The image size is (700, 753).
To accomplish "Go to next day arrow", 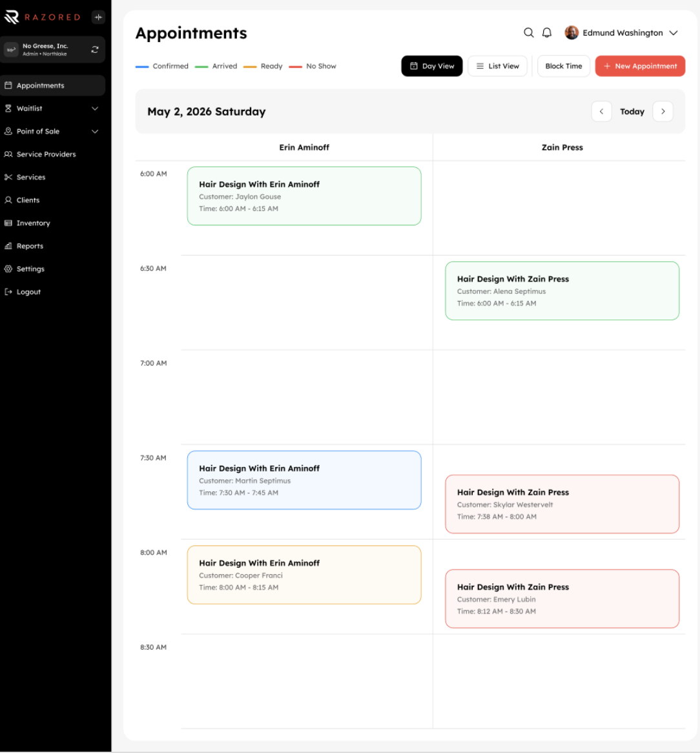I will coord(663,112).
